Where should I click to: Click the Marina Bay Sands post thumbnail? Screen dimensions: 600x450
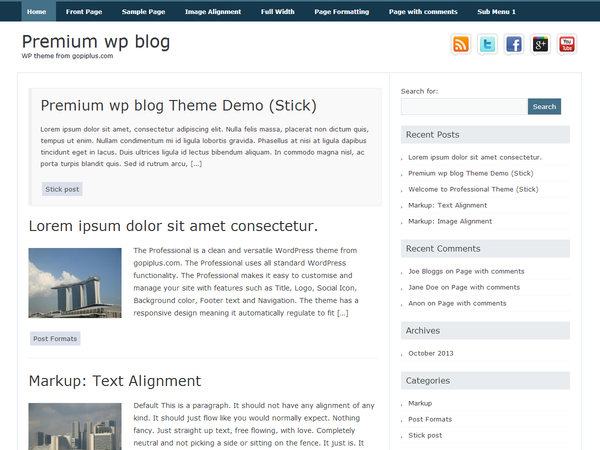point(75,283)
